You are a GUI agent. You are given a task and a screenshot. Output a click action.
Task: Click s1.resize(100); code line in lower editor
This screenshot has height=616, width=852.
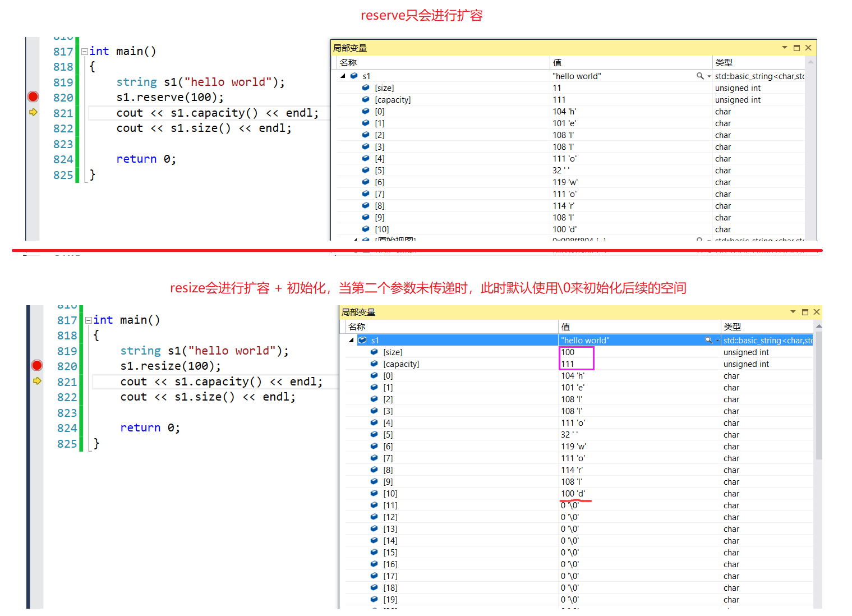coord(171,366)
